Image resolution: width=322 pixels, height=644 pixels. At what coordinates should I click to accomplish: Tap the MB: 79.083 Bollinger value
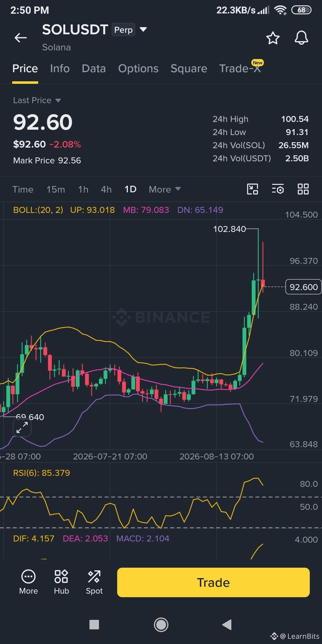coord(146,210)
